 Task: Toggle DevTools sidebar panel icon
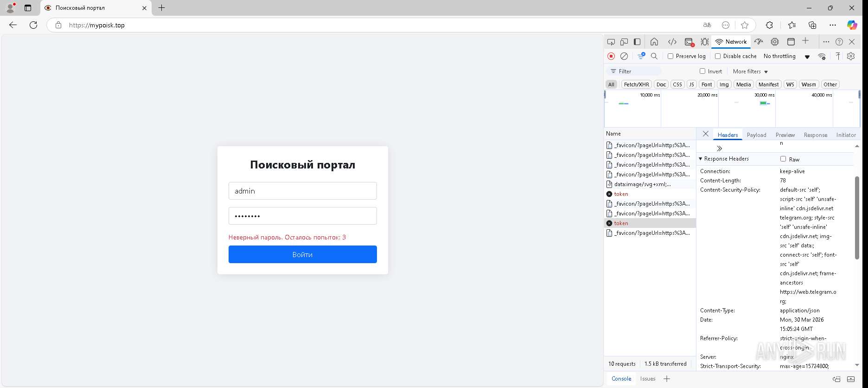click(x=637, y=42)
